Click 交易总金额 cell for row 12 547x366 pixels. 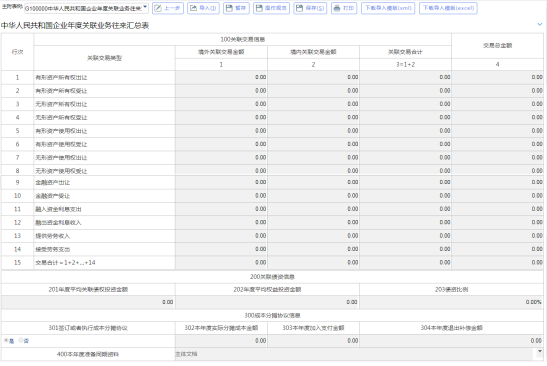point(497,223)
